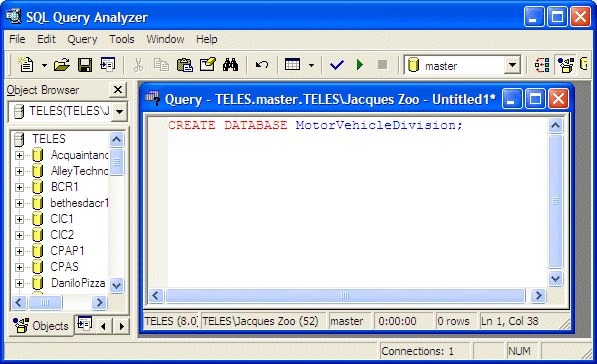Open the TELES server combo box

(x=120, y=112)
